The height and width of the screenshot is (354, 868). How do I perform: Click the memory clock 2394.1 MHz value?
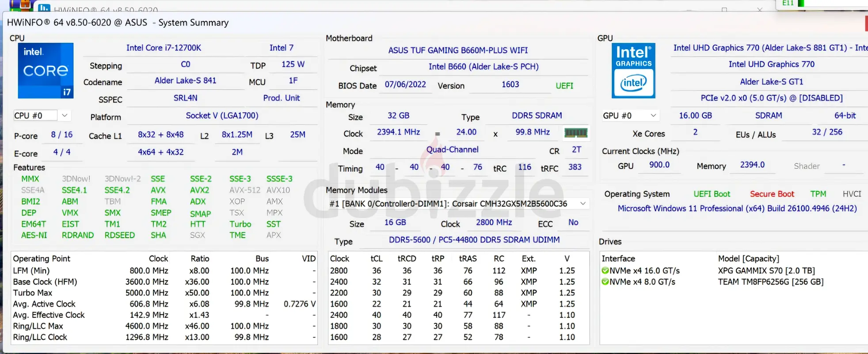(398, 132)
